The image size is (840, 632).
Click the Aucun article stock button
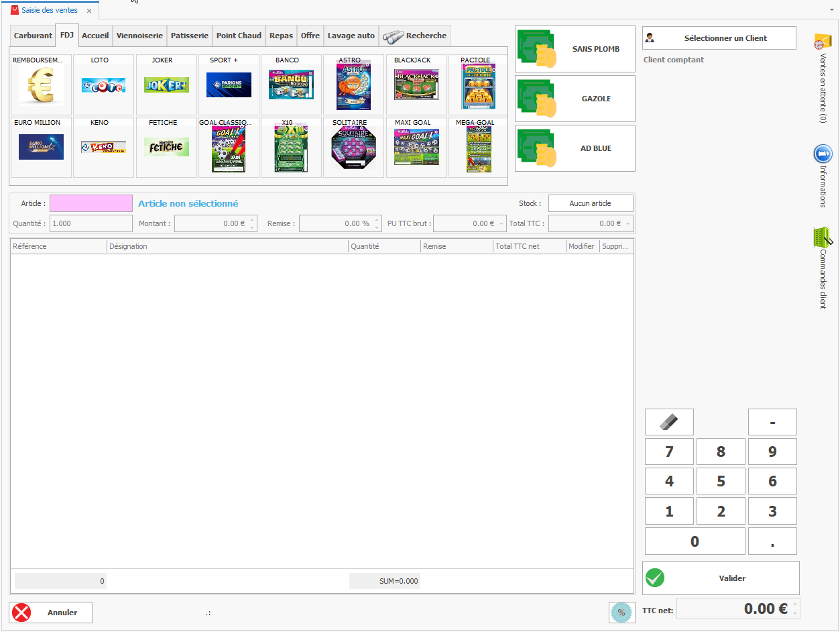(590, 203)
